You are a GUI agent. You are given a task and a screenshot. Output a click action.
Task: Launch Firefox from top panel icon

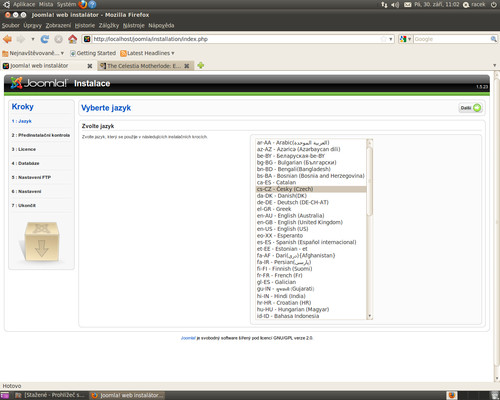[x=83, y=4]
